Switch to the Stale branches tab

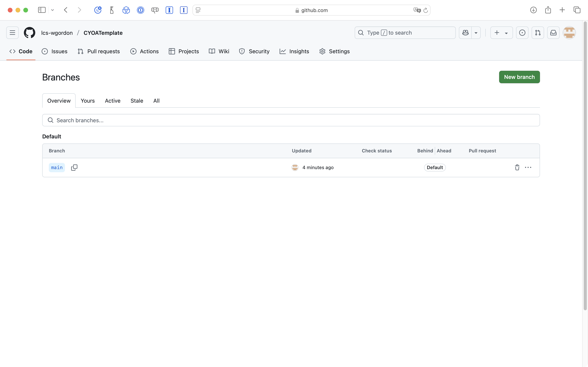tap(137, 101)
